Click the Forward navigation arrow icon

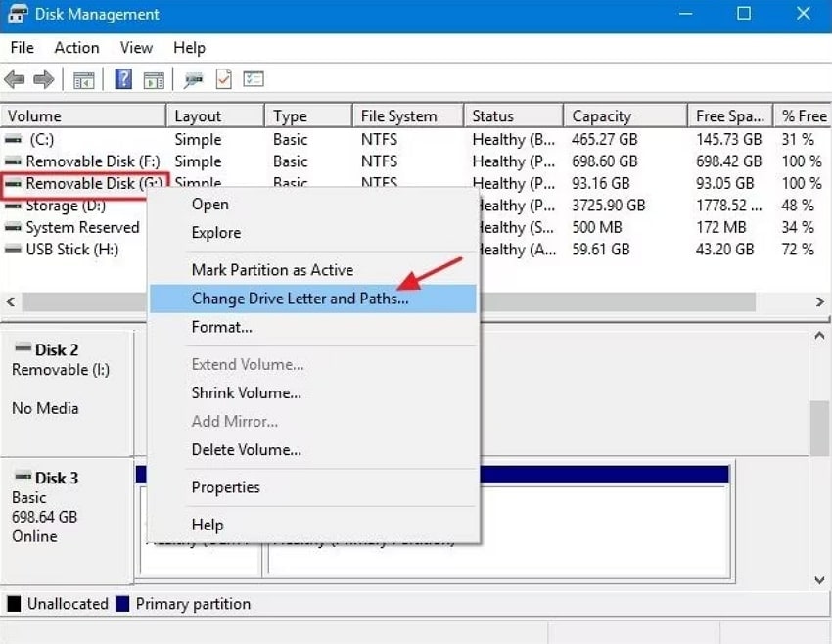pyautogui.click(x=41, y=79)
